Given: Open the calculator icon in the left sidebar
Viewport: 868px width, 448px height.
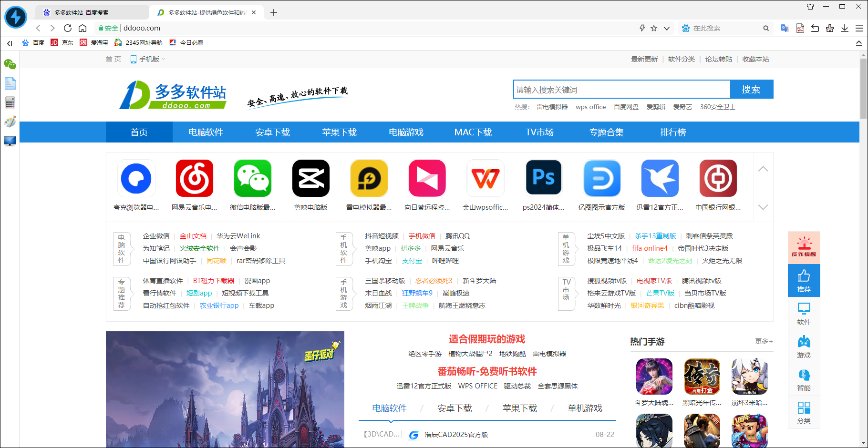Looking at the screenshot, I should (x=10, y=102).
